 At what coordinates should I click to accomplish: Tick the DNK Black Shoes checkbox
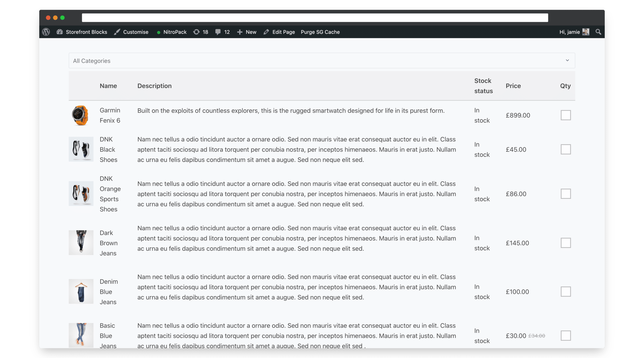tap(566, 149)
